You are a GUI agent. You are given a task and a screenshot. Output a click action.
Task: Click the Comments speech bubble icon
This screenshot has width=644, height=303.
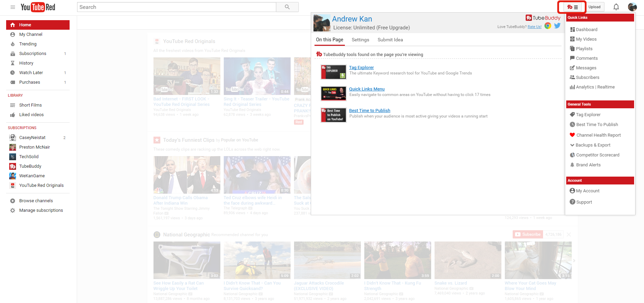pos(572,58)
